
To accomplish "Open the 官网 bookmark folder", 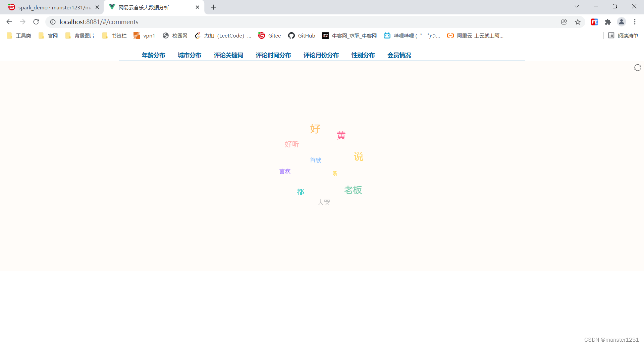I will (x=48, y=36).
